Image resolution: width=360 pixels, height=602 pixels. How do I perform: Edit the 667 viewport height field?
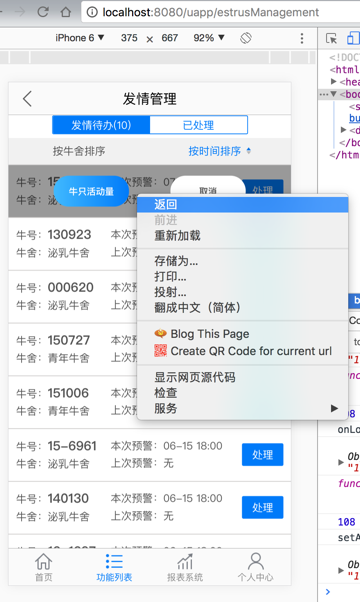170,38
